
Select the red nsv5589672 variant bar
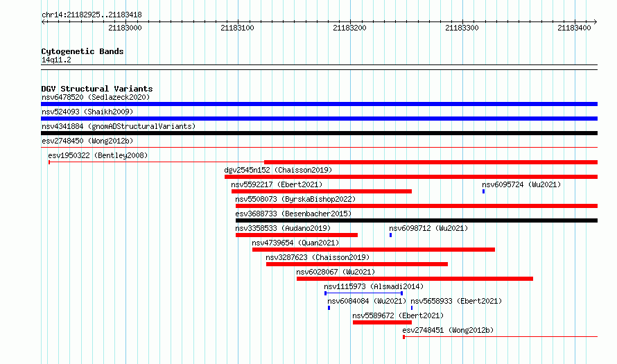(382, 322)
